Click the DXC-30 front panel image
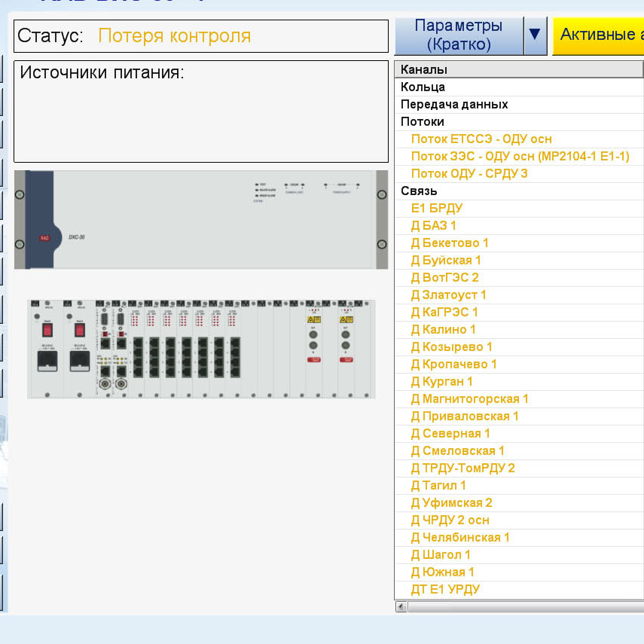This screenshot has width=644, height=644. pos(201,219)
